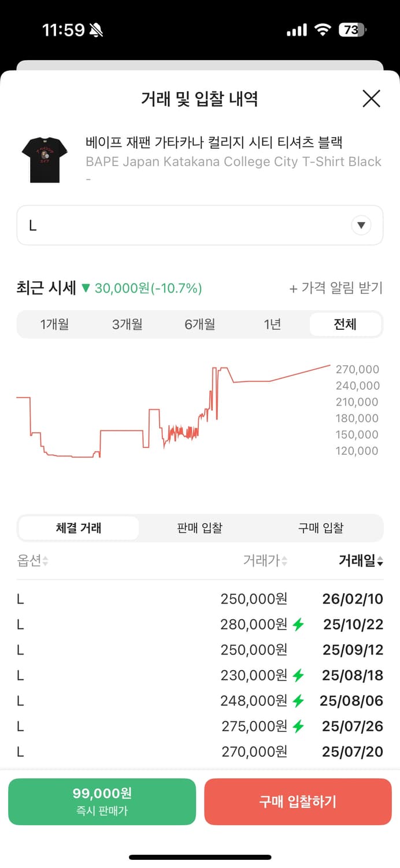
Task: Tap the 99,000원 즉시 판매가 button
Action: click(102, 801)
